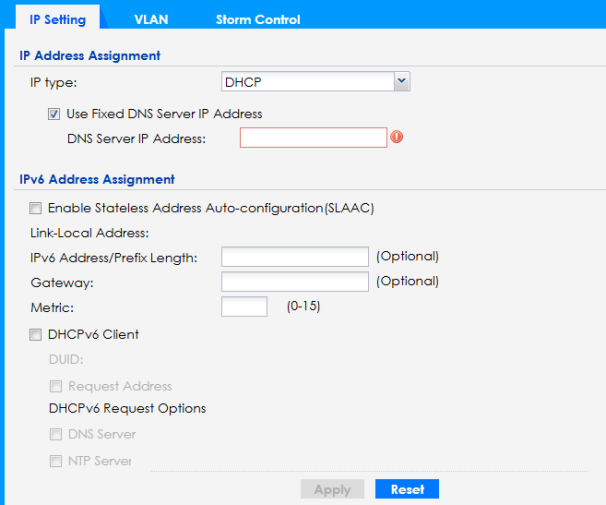Click the Apply button

coord(332,489)
